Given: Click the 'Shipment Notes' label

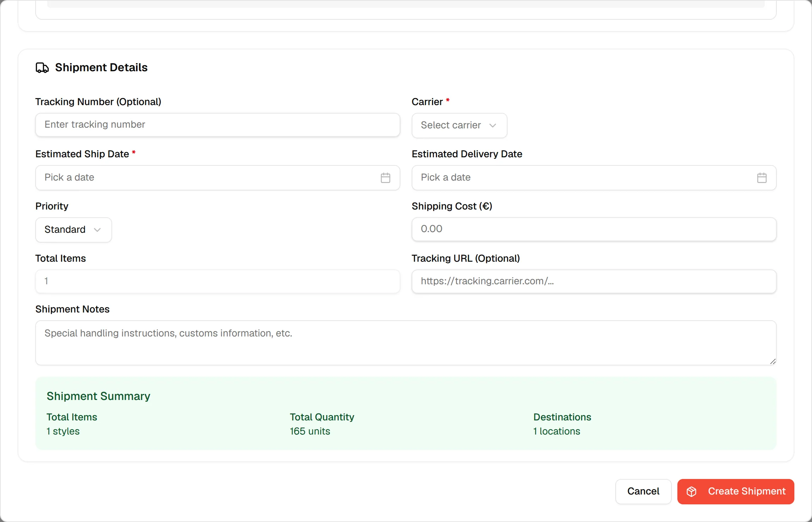Looking at the screenshot, I should pyautogui.click(x=73, y=309).
